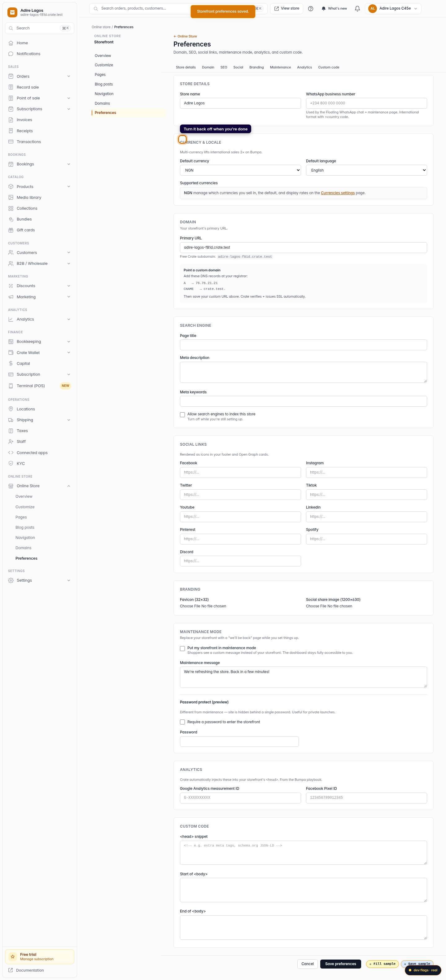Click the Locations pin icon
Viewport: 446px width, 980px height.
pos(11,409)
